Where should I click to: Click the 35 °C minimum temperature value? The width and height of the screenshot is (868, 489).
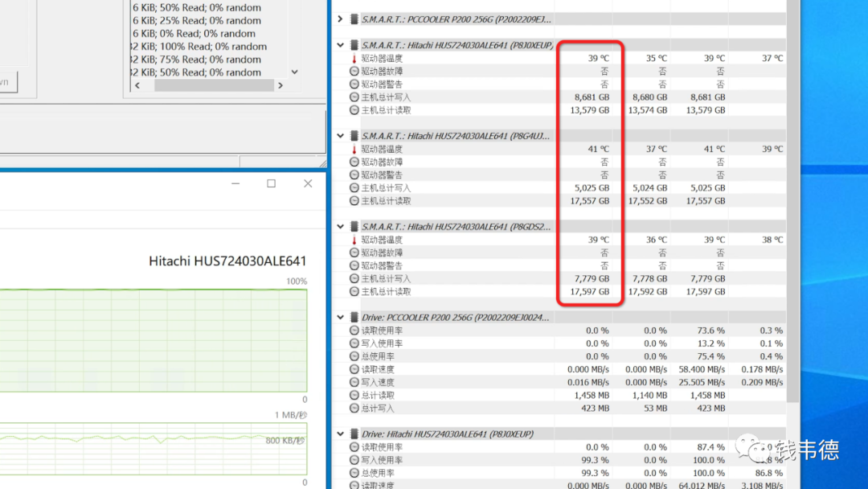click(x=657, y=58)
